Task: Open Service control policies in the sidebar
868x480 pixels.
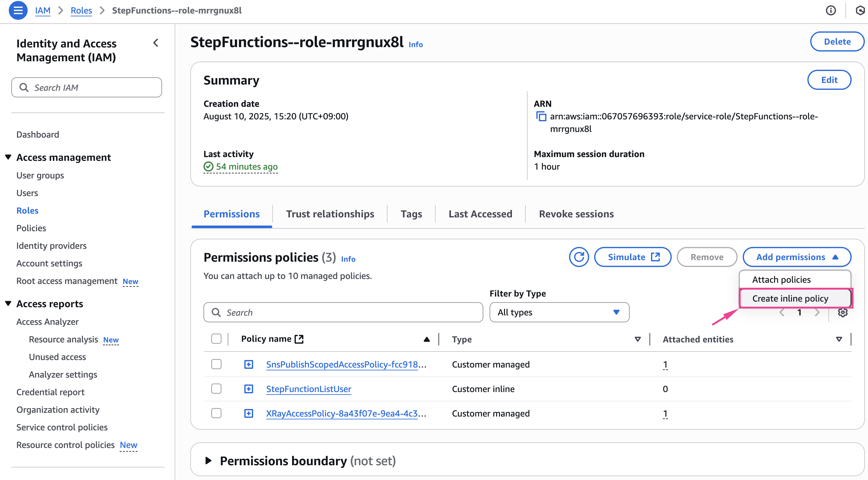Action: coord(62,427)
